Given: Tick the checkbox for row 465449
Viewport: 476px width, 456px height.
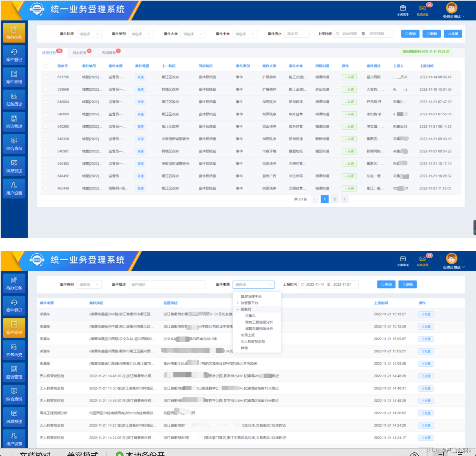Looking at the screenshot, I should tap(45, 188).
